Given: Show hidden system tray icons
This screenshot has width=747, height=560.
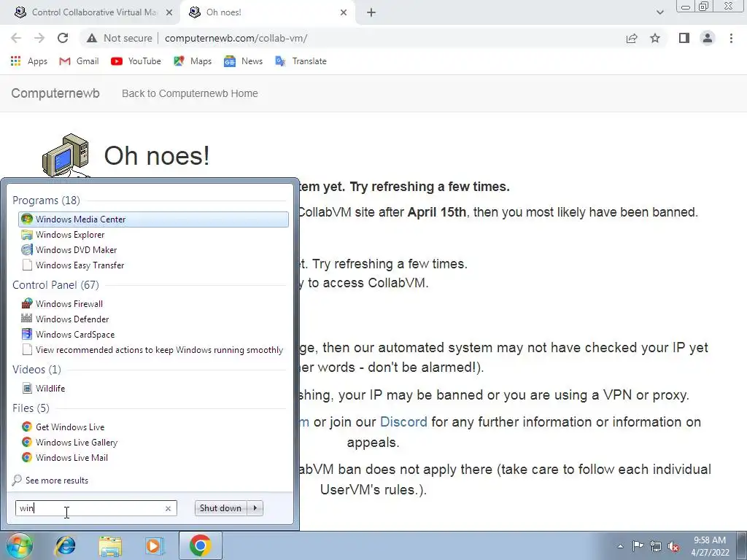Looking at the screenshot, I should 620,546.
